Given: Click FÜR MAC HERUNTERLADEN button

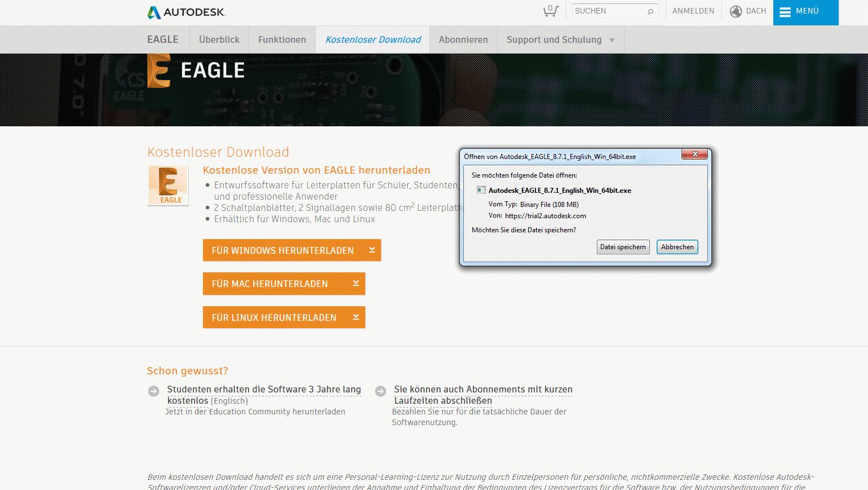Looking at the screenshot, I should [x=284, y=284].
